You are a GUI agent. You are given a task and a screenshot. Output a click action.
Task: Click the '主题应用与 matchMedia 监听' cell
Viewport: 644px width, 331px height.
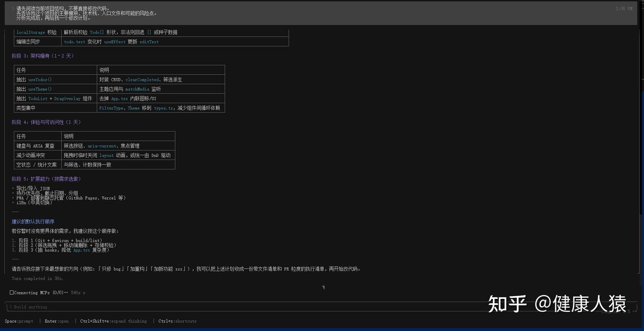tap(161, 89)
